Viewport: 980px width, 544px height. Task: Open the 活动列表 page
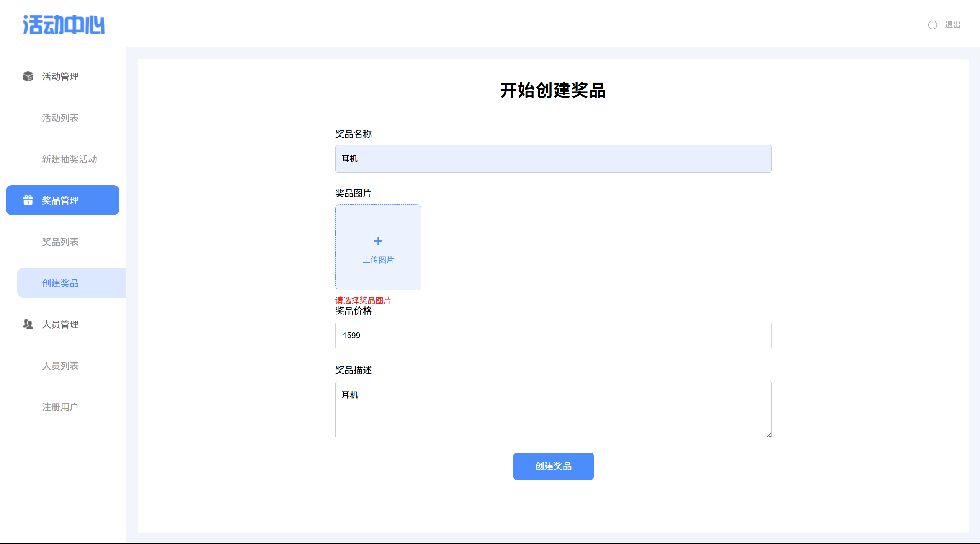60,118
